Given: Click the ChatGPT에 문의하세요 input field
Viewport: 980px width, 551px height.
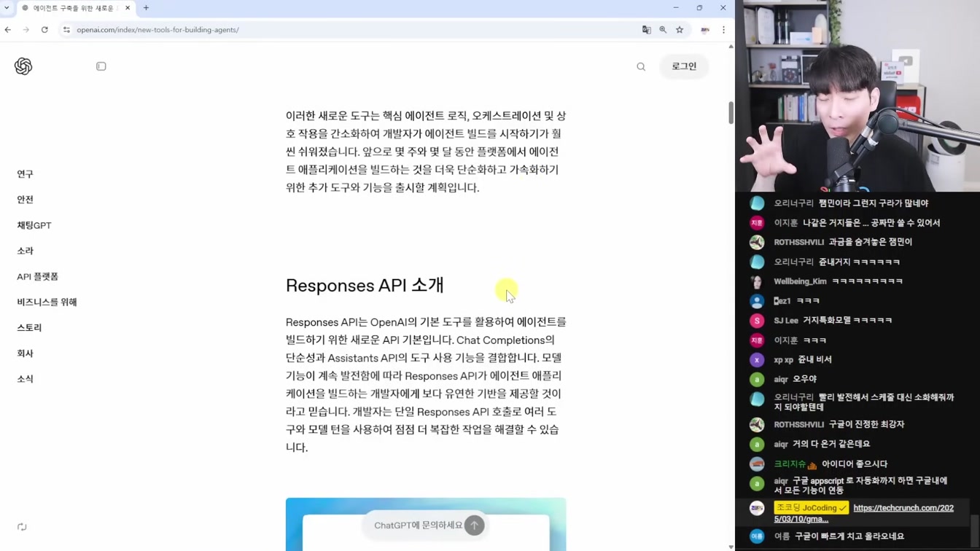Looking at the screenshot, I should point(417,525).
